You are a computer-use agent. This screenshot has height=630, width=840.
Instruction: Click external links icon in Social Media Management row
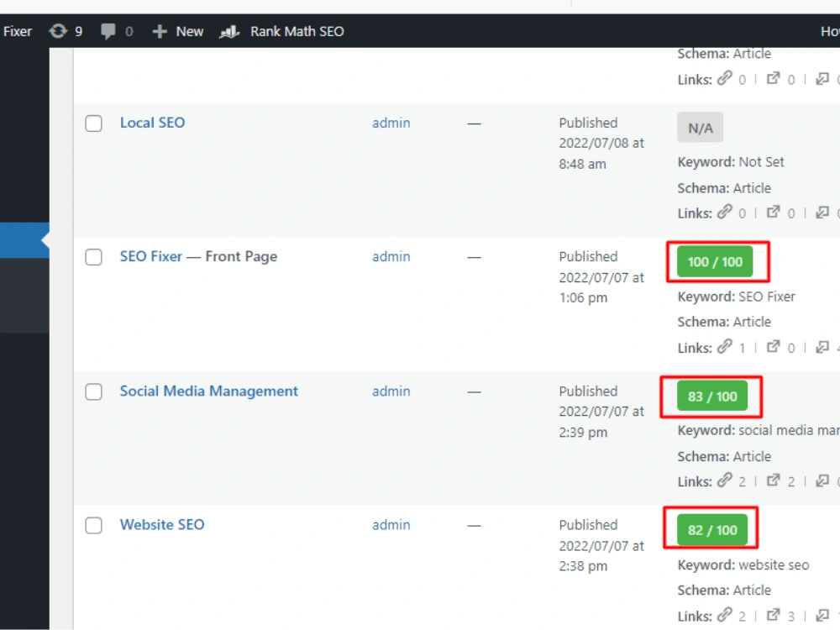(773, 480)
